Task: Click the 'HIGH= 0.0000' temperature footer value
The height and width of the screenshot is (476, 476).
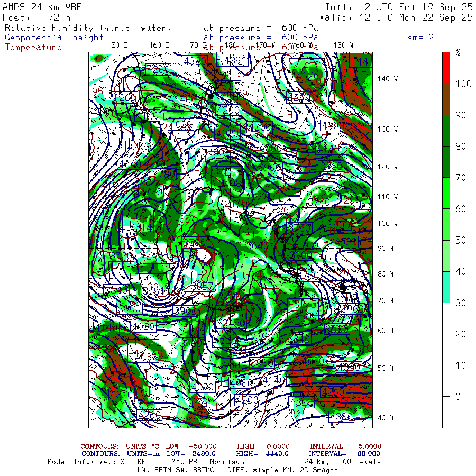Action: (263, 446)
